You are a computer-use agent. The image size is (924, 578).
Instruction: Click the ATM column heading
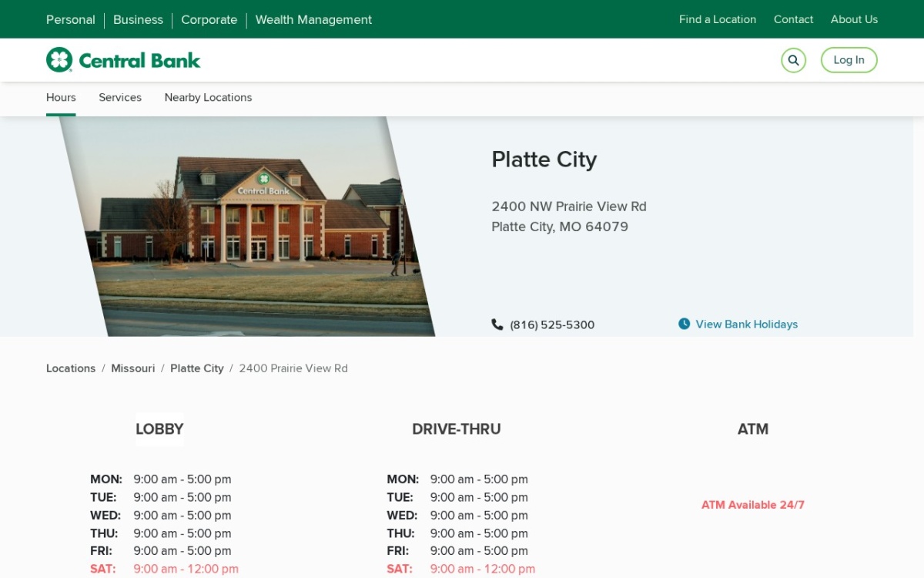[753, 429]
